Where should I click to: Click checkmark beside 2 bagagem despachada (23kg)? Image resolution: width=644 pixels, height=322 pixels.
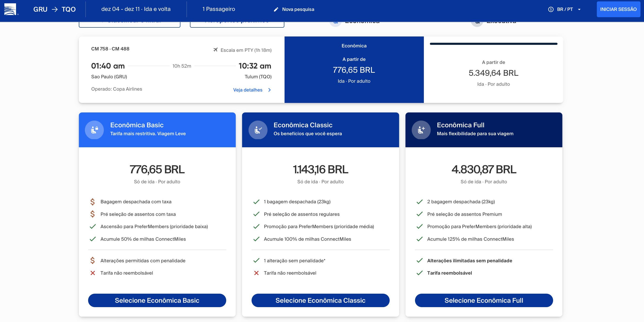coord(419,202)
